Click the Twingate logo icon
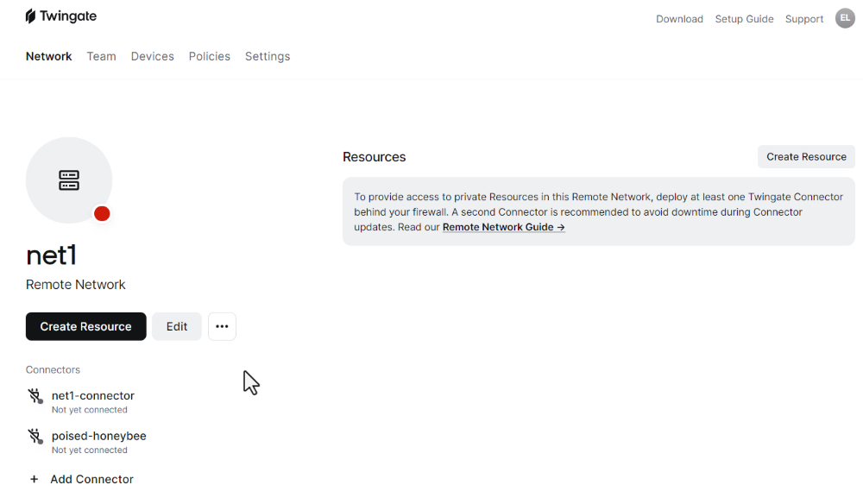 [31, 16]
